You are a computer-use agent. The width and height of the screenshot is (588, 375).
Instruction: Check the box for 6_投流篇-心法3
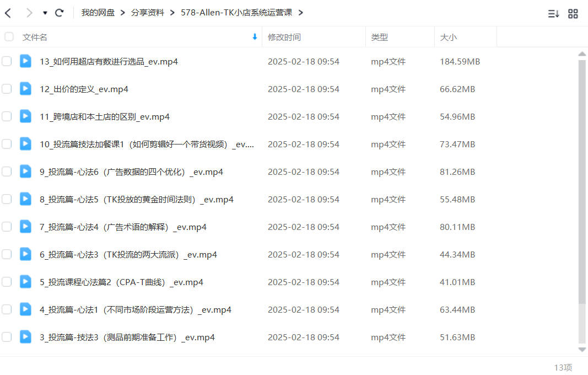coord(7,254)
